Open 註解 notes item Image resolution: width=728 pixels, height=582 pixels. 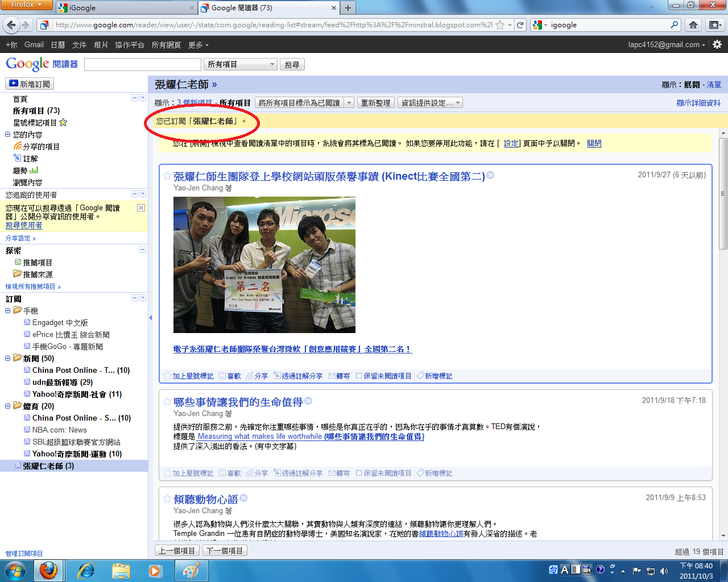pos(26,159)
